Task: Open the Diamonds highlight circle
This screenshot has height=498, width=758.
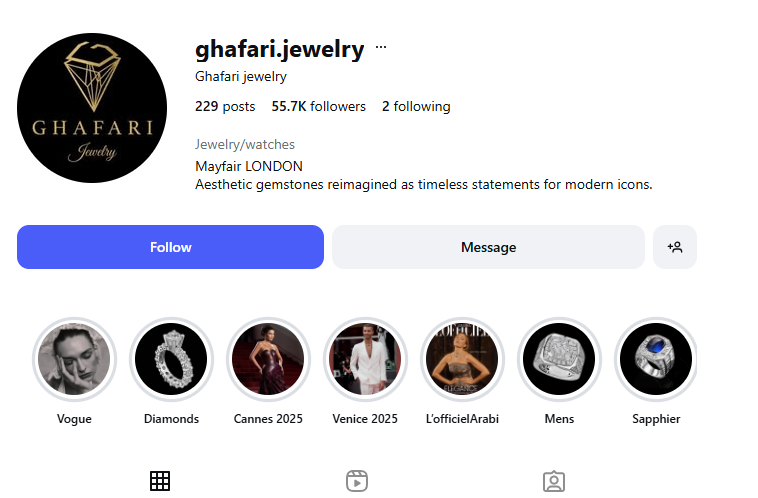Action: click(171, 359)
